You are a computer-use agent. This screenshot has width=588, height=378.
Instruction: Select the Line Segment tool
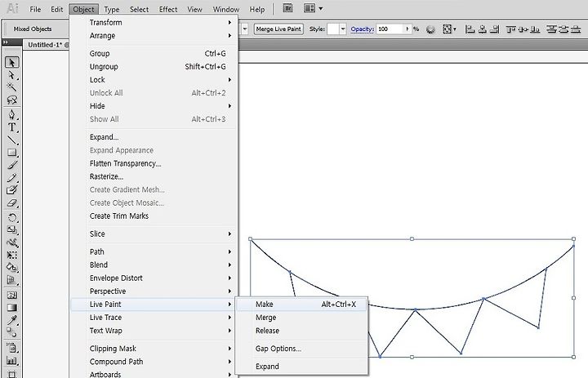[12, 140]
